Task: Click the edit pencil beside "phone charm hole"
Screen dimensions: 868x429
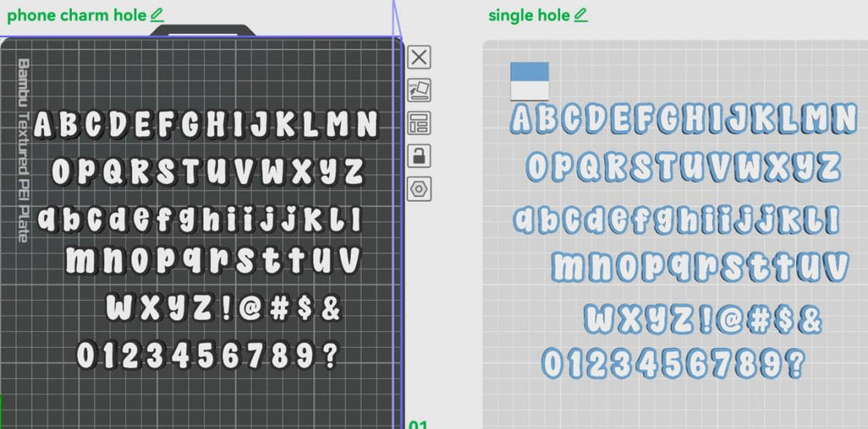Action: click(157, 15)
